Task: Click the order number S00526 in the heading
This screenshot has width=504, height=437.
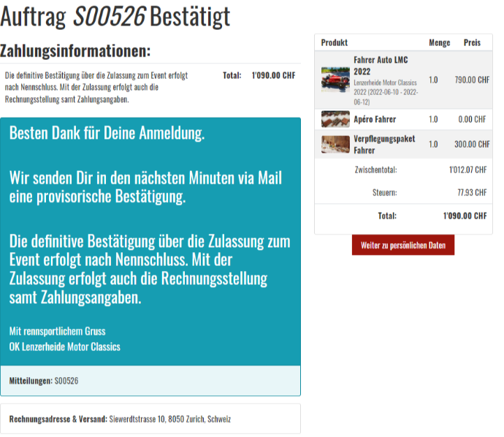Action: (110, 16)
